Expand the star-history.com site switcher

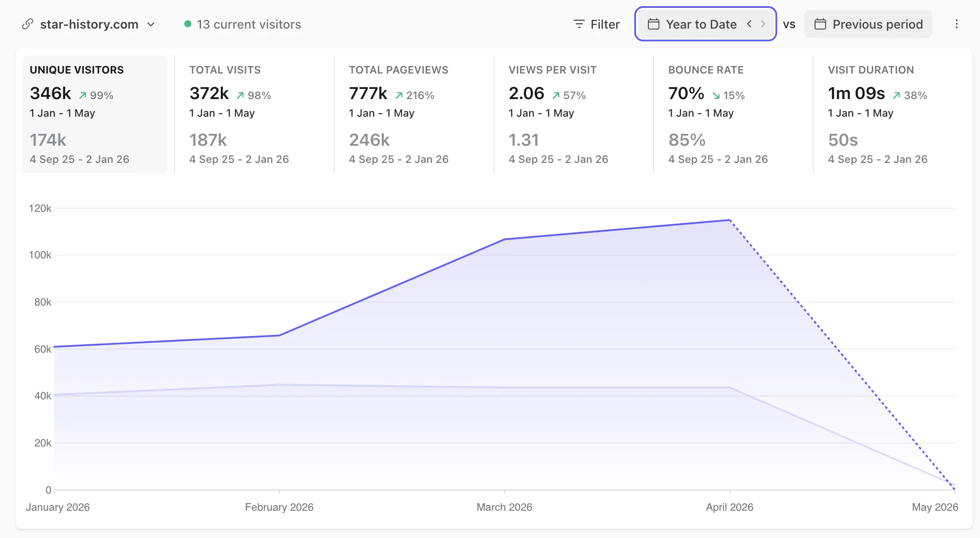151,25
